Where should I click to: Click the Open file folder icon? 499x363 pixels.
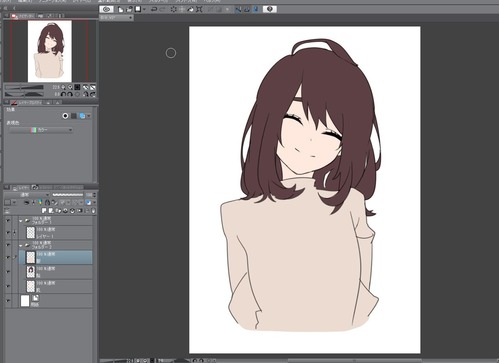click(x=129, y=9)
